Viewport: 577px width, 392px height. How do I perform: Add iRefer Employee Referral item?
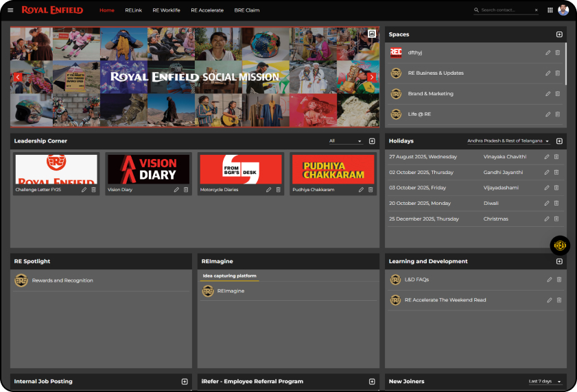(372, 382)
